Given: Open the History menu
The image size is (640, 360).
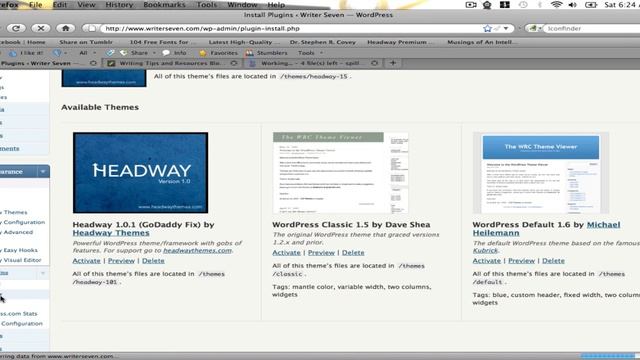Looking at the screenshot, I should click(x=119, y=5).
